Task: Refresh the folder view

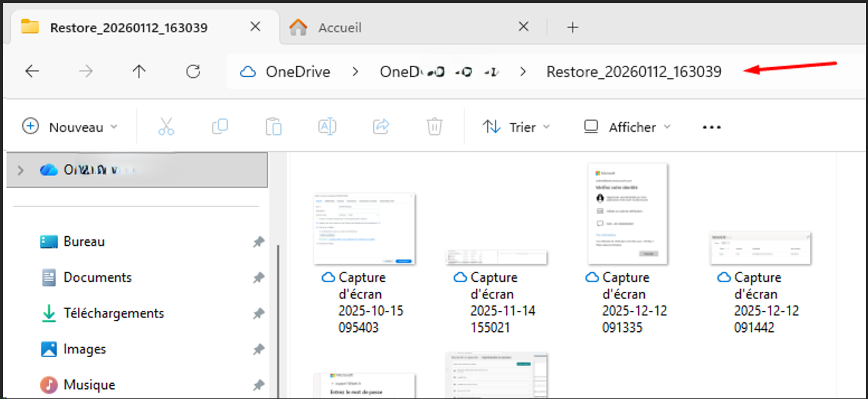Action: pyautogui.click(x=193, y=71)
